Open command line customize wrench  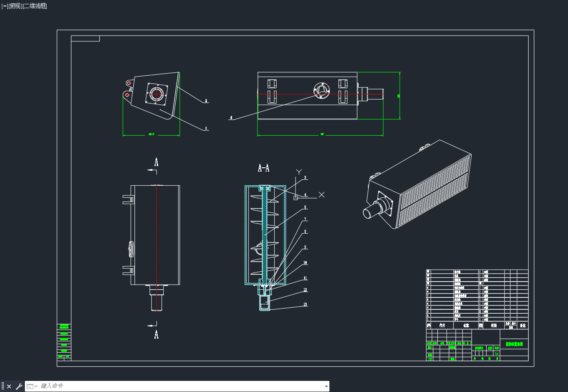19,386
